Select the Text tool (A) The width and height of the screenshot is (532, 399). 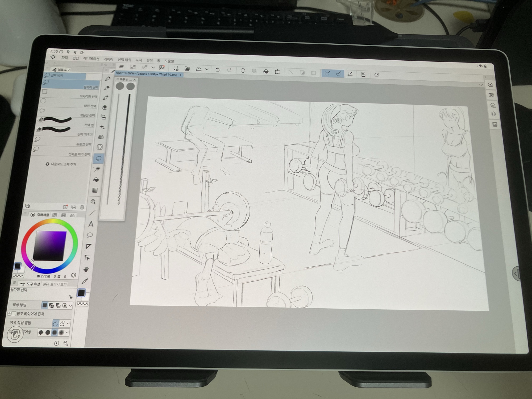(x=91, y=224)
